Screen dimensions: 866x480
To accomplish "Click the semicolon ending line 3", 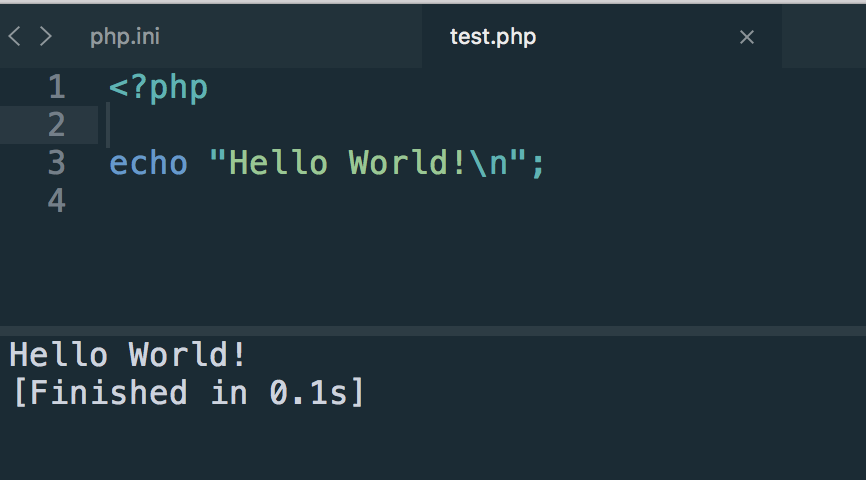I will coord(538,165).
